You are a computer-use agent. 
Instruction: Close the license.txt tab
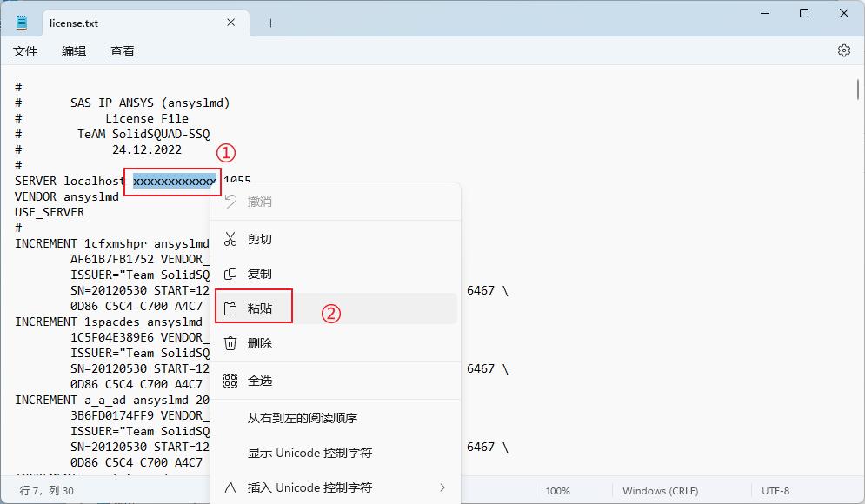click(230, 23)
